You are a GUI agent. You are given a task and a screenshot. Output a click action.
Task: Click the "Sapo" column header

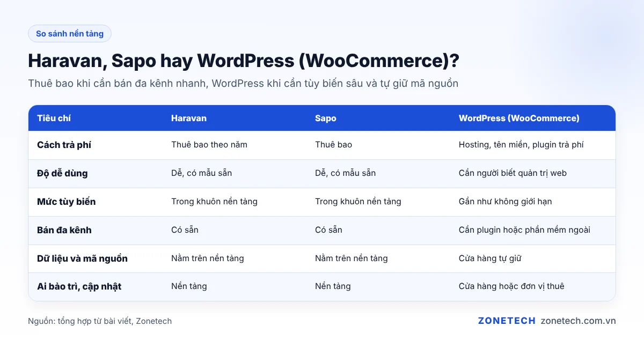(326, 118)
